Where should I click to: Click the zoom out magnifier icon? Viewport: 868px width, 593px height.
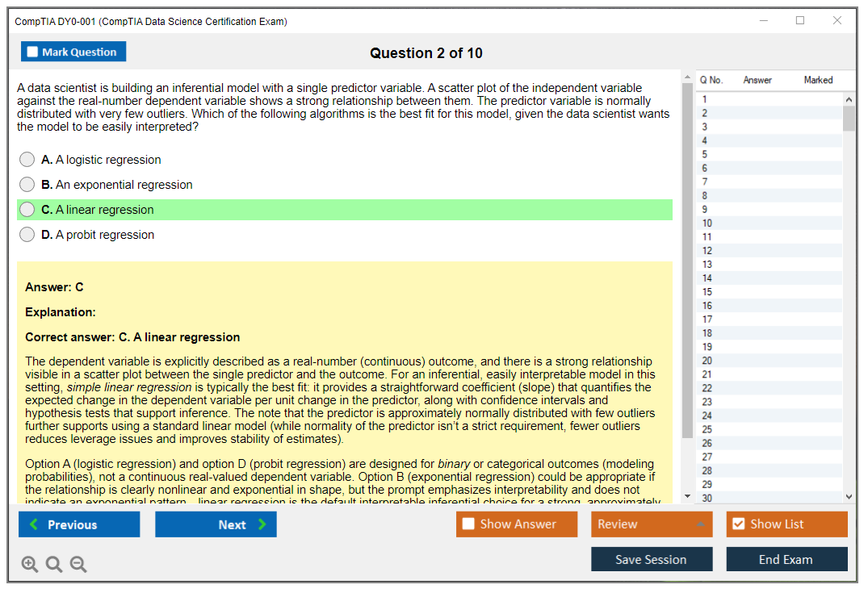point(78,565)
